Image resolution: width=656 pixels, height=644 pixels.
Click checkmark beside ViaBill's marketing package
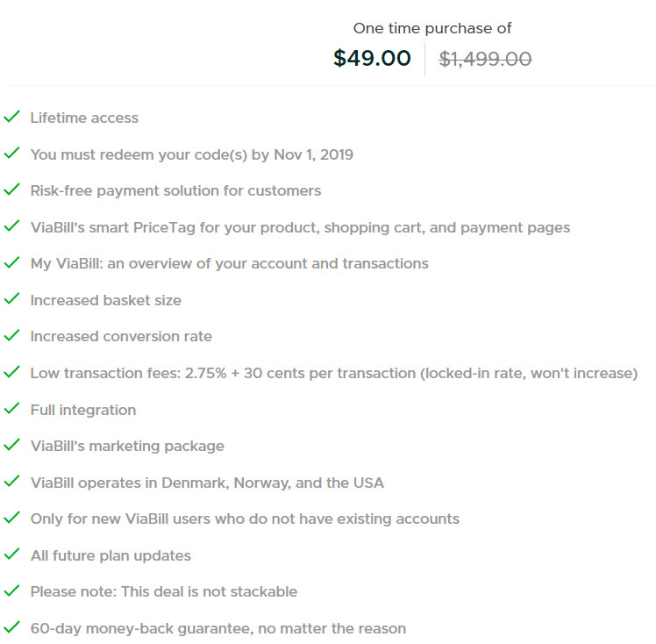click(11, 445)
